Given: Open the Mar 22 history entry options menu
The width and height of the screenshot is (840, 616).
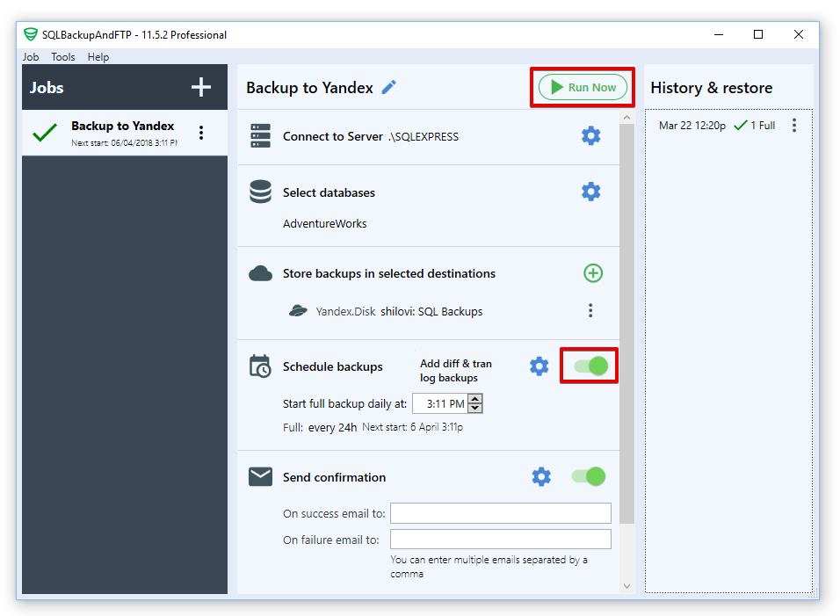Looking at the screenshot, I should (x=794, y=126).
